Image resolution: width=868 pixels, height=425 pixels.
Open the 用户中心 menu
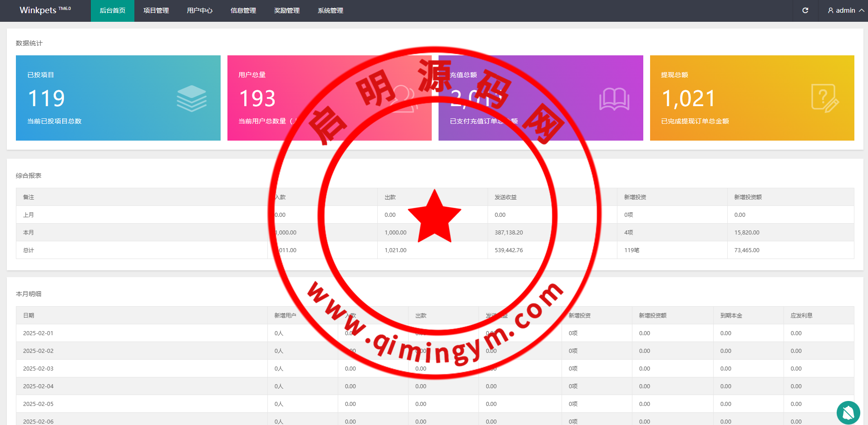200,10
